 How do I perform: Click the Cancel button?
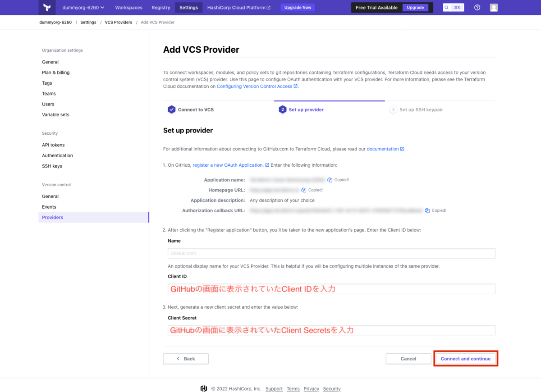click(x=408, y=359)
